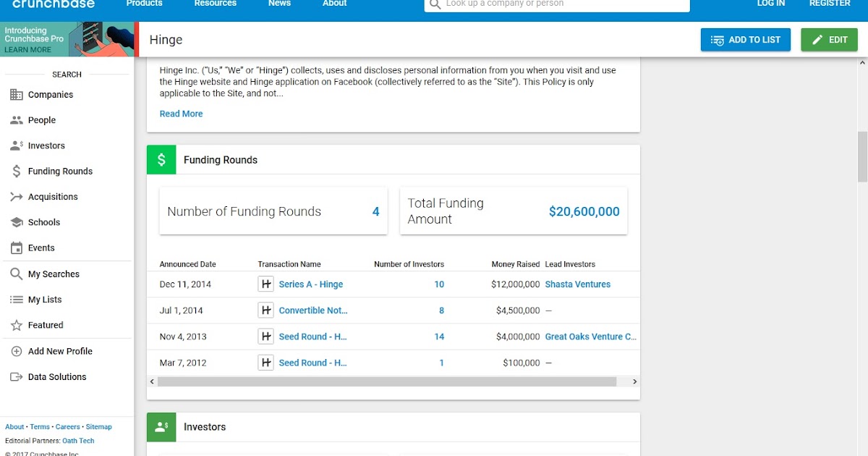The image size is (868, 456).
Task: Click the Featured star icon
Action: [x=16, y=326]
